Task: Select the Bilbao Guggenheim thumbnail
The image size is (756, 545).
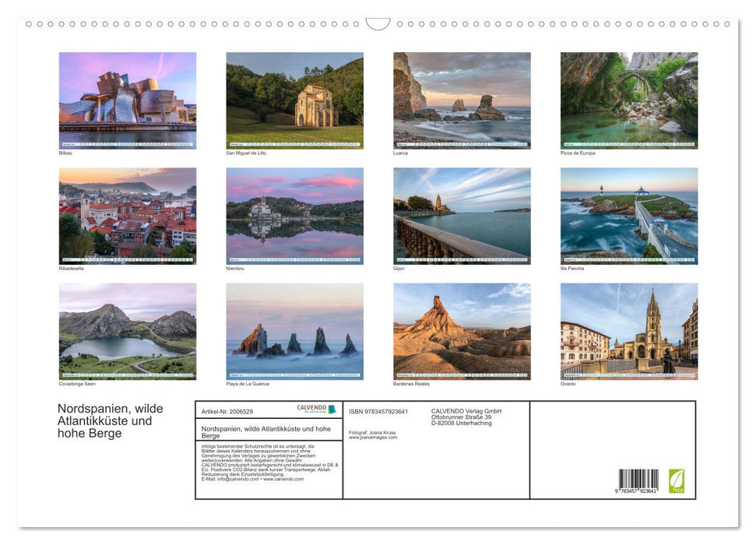Action: coord(127,97)
